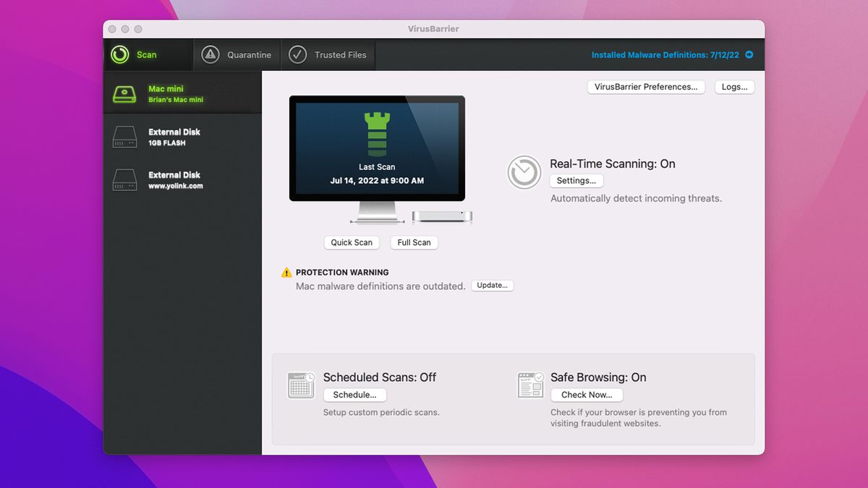Image resolution: width=868 pixels, height=488 pixels.
Task: Click the Protection Warning yellow triangle icon
Action: pos(286,273)
